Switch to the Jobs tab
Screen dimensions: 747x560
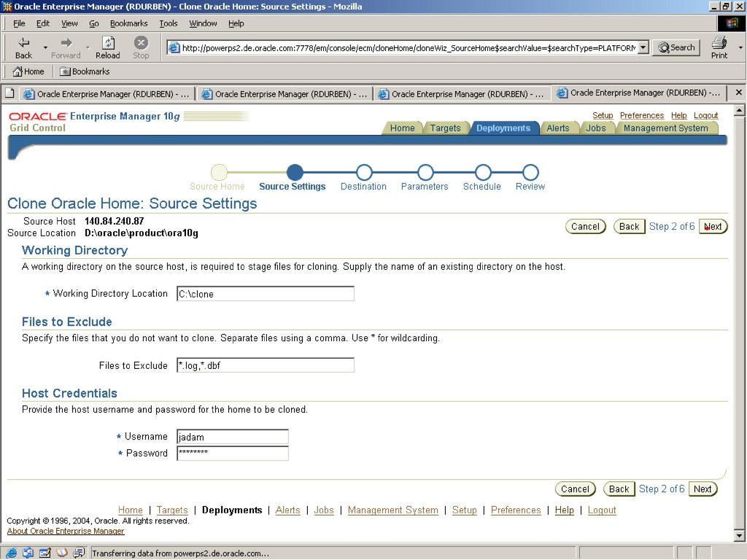click(596, 128)
